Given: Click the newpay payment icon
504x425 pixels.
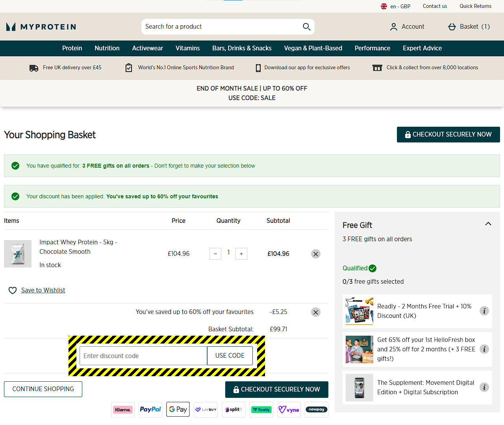Looking at the screenshot, I should 317,410.
